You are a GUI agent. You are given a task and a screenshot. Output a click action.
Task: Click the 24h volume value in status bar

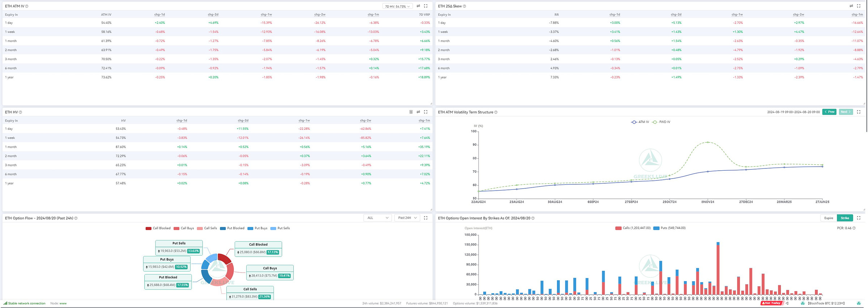382,303
